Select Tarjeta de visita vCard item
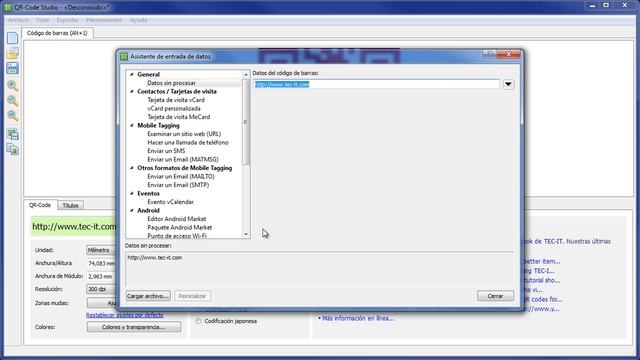Viewport: 640px width, 360px height. [x=176, y=100]
